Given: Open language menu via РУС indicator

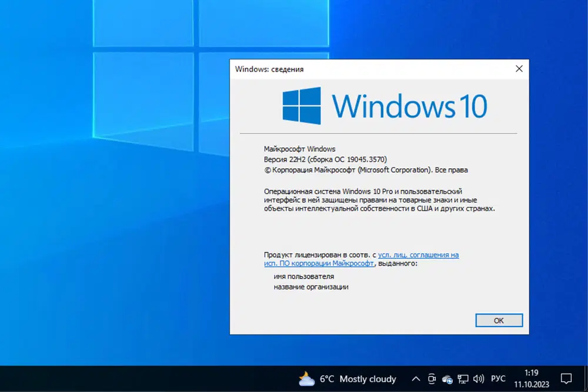Looking at the screenshot, I should pos(498,379).
